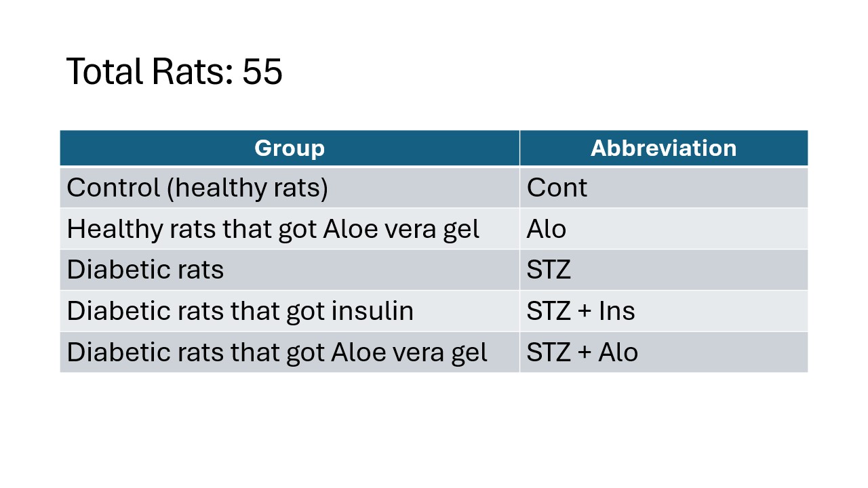This screenshot has height=488, width=868.
Task: Select the Group column header
Action: point(290,148)
